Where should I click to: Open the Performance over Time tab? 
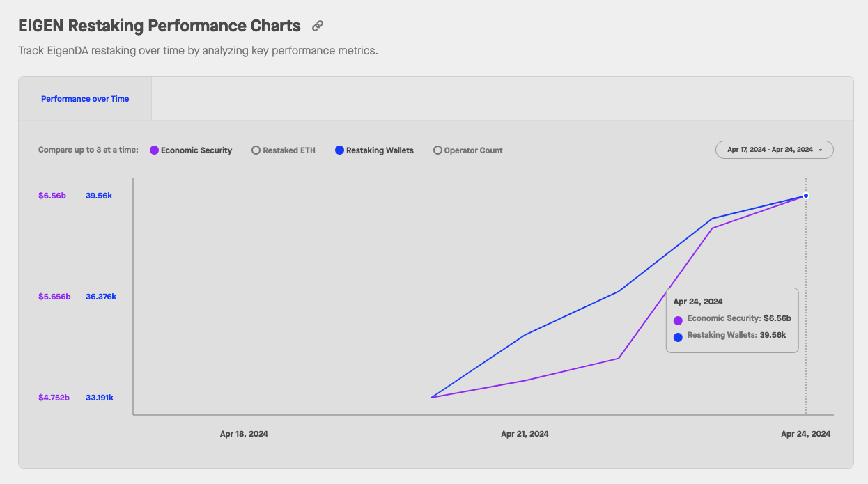coord(85,99)
